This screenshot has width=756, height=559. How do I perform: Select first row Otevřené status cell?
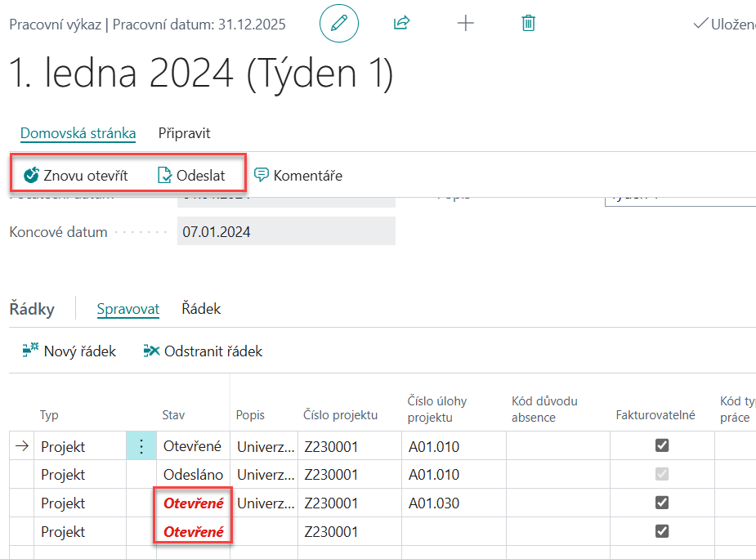pyautogui.click(x=193, y=446)
